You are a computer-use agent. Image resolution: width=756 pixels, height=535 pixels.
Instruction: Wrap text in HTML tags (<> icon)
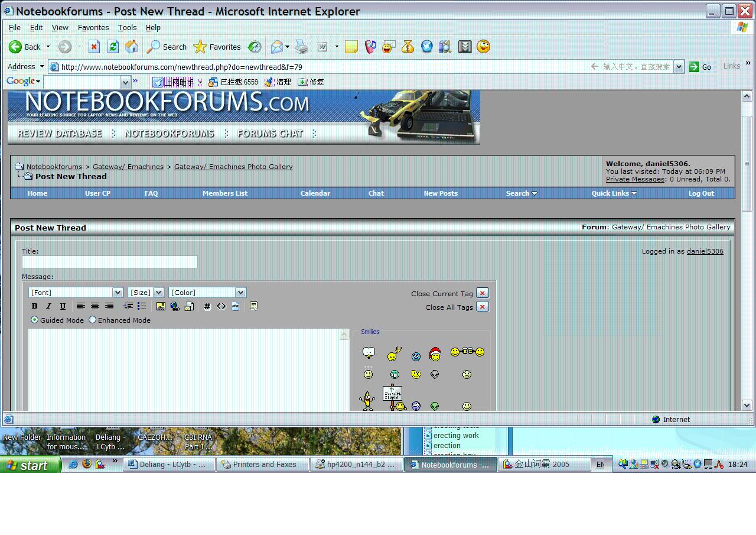[x=221, y=306]
